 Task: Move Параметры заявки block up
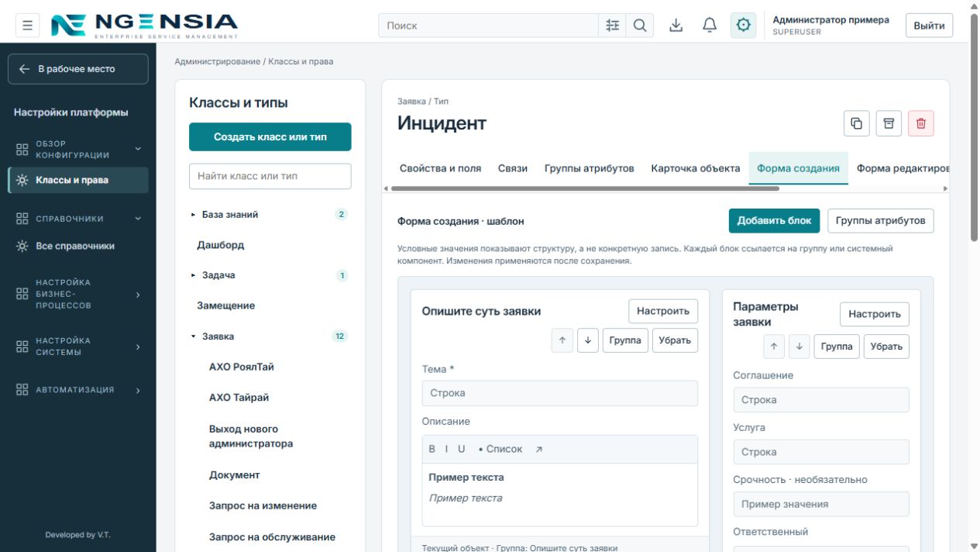tap(774, 347)
